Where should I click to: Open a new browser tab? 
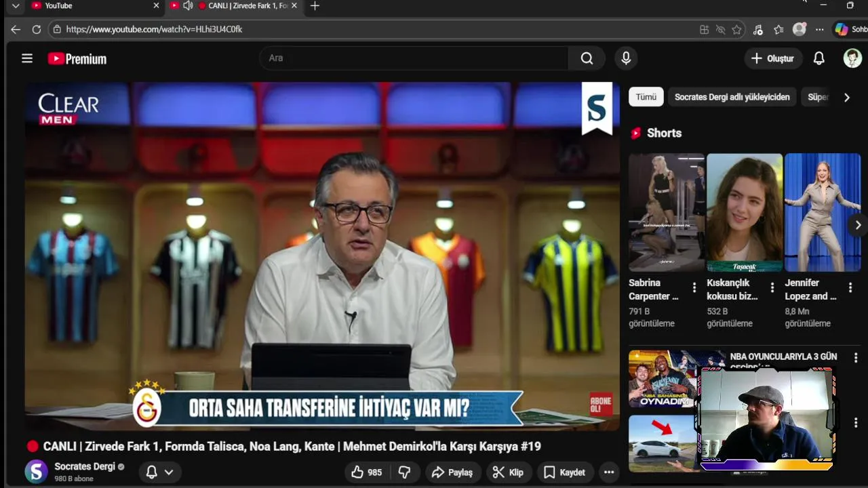pos(315,5)
